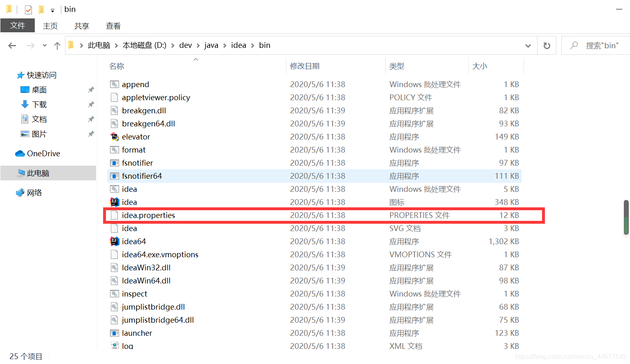The width and height of the screenshot is (630, 364).
Task: Select the append batch file icon
Action: [115, 84]
